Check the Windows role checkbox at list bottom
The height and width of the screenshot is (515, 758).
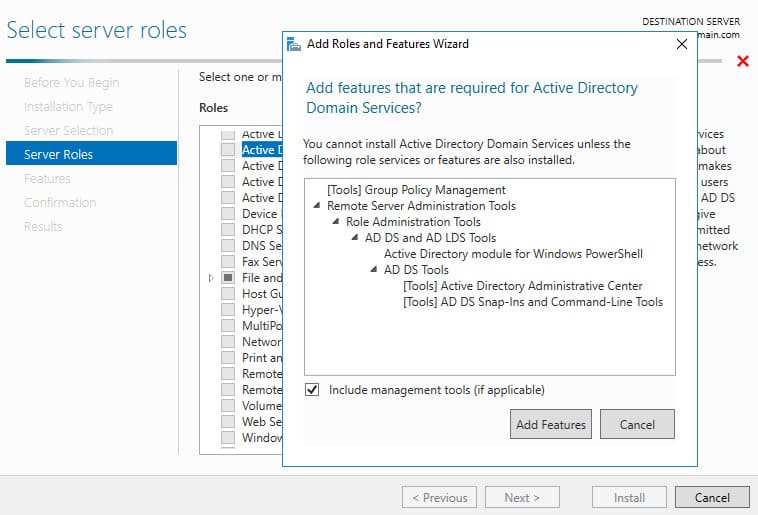pyautogui.click(x=228, y=437)
